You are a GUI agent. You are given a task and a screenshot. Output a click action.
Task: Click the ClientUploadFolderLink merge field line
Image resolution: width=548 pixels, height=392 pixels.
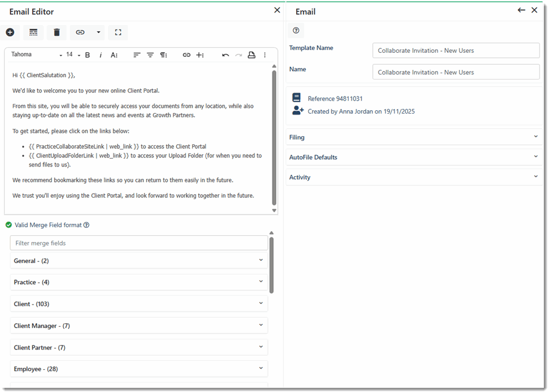(145, 160)
